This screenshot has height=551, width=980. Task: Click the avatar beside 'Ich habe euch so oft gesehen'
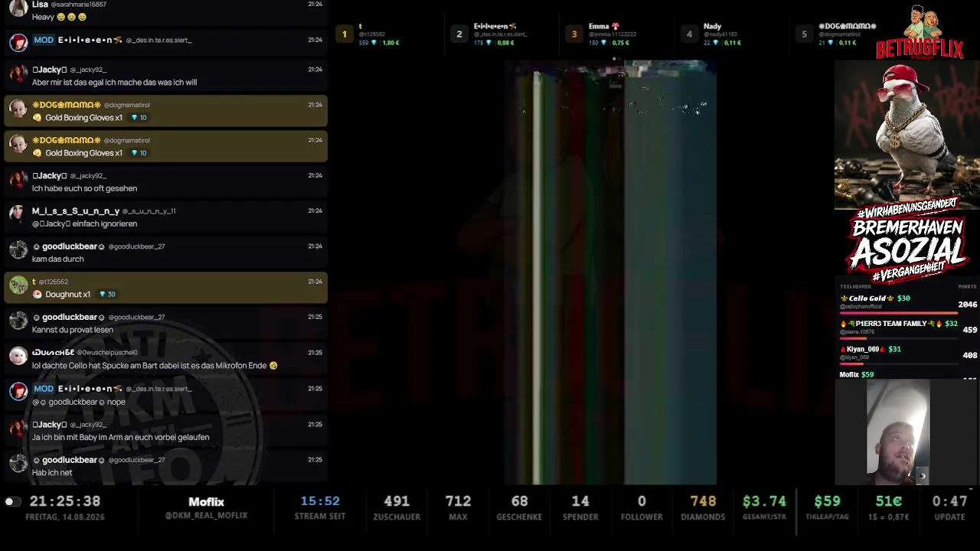pos(18,181)
